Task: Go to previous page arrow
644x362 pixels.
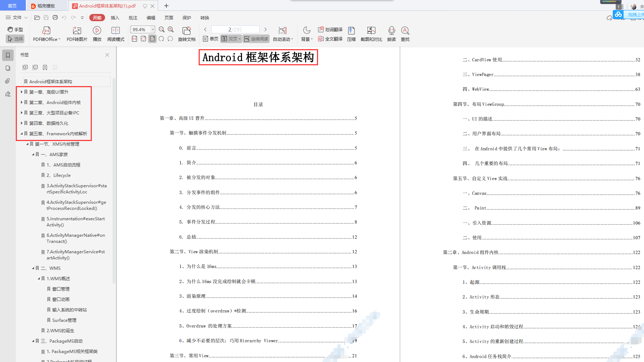Action: coord(205,29)
